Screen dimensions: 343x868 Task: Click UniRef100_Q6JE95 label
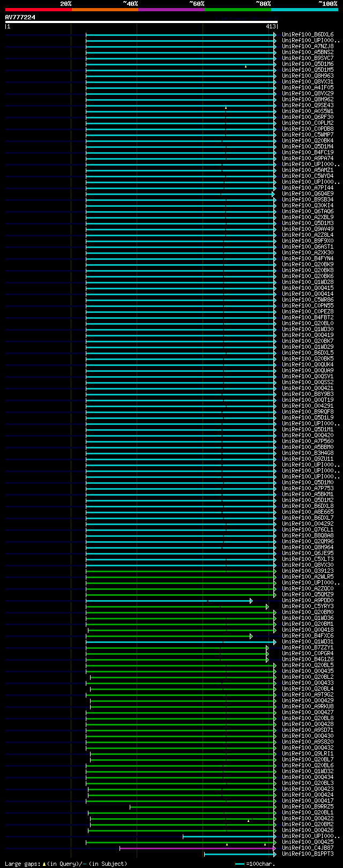pyautogui.click(x=308, y=553)
